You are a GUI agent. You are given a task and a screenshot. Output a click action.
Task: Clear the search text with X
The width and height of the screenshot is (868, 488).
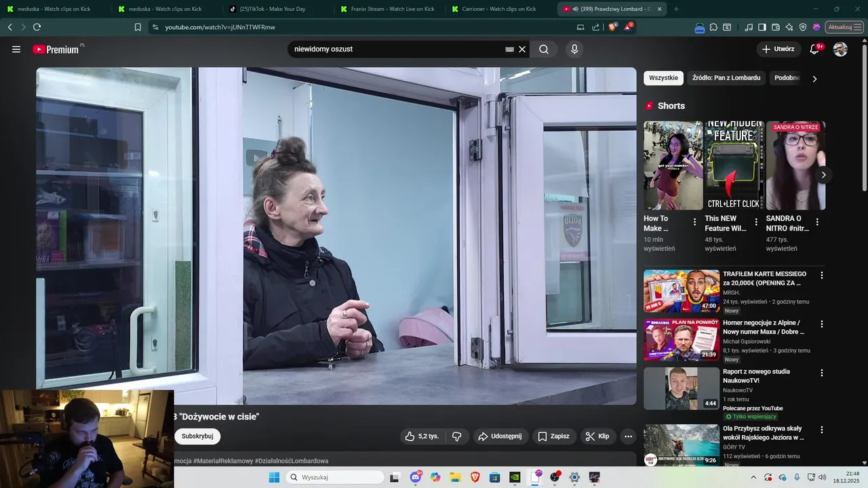522,49
